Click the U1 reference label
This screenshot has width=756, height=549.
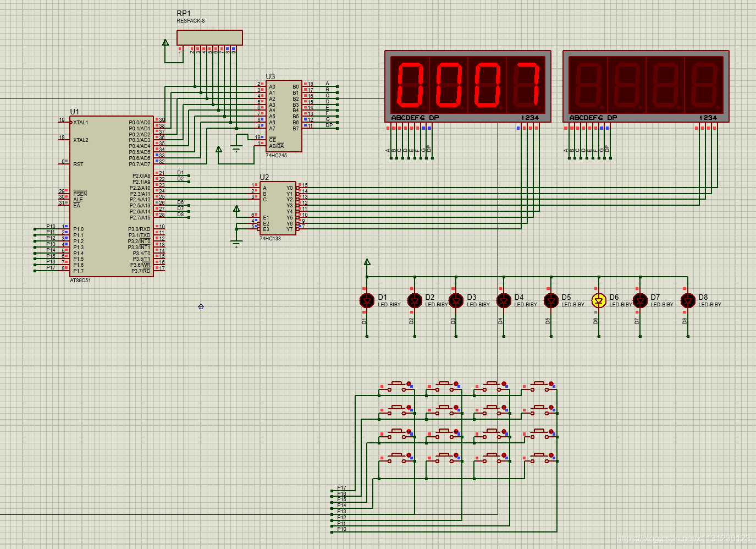tap(75, 112)
